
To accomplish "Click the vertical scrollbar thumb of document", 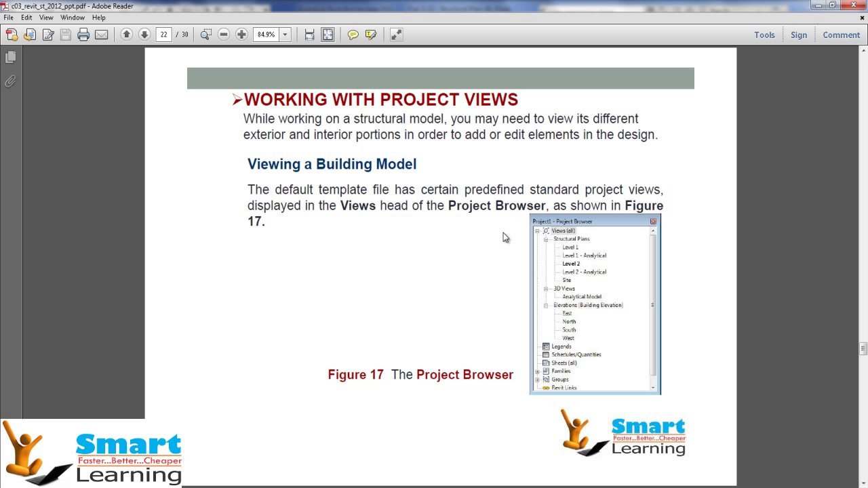I will click(863, 349).
